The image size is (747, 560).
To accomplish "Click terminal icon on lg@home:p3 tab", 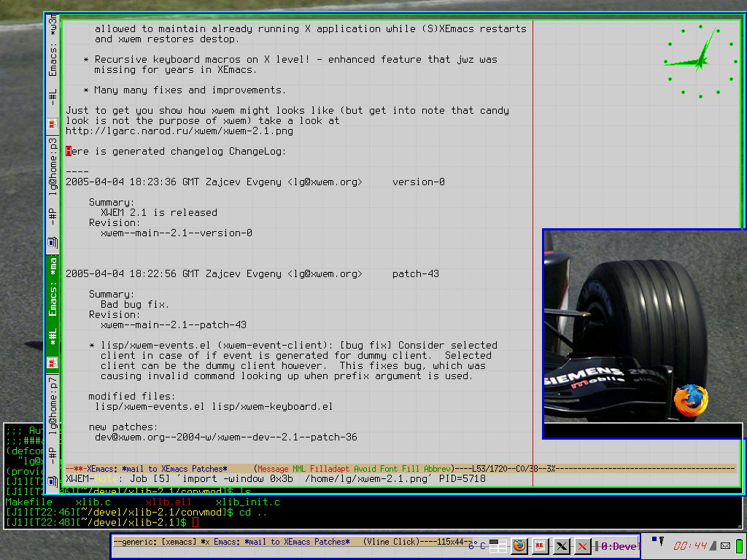I will (53, 243).
